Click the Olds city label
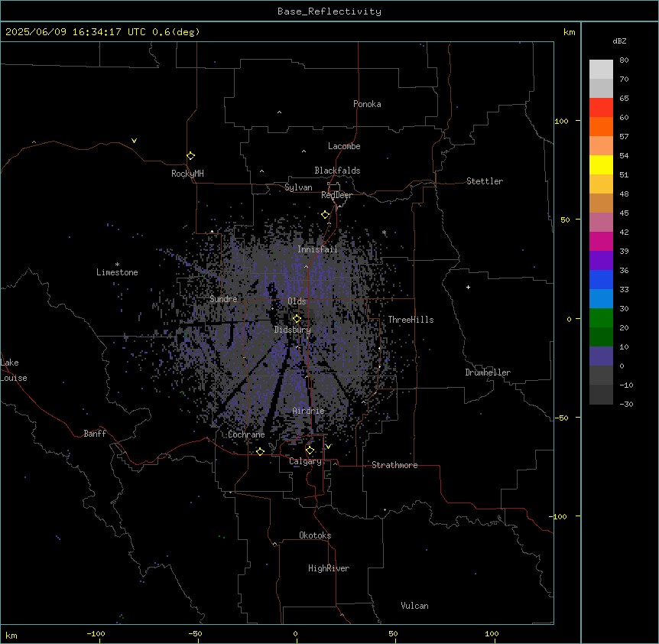This screenshot has width=659, height=644. point(297,301)
